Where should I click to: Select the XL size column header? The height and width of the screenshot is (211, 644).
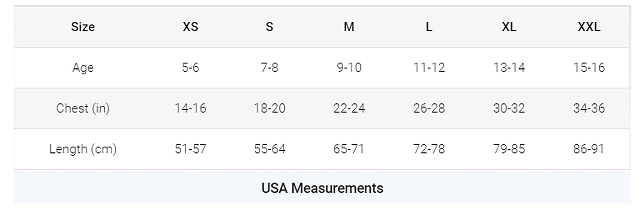(509, 27)
